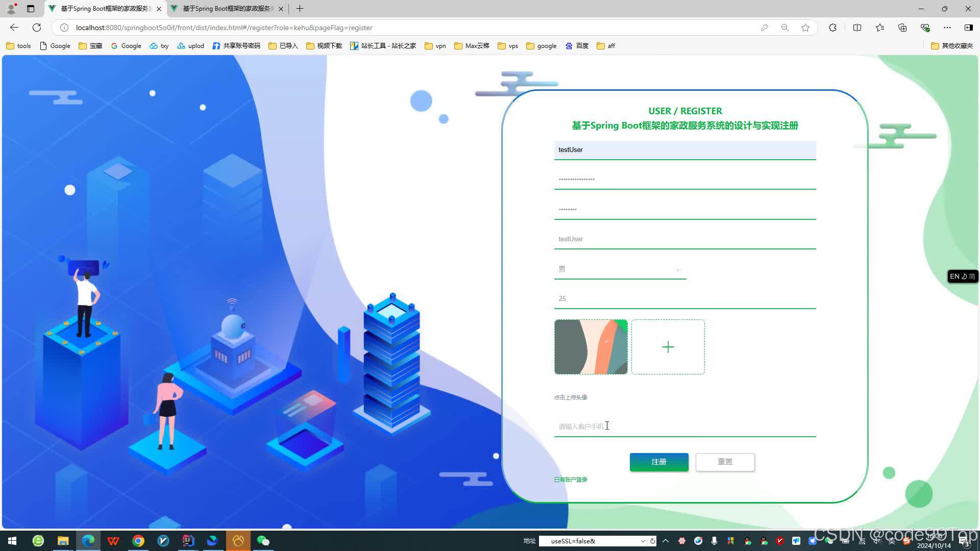This screenshot has height=551, width=980.
Task: Open WeChat from the taskbar
Action: click(x=263, y=540)
